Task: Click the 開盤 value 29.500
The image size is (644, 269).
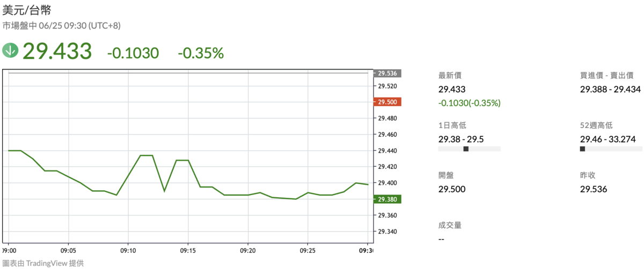Action: tap(452, 189)
